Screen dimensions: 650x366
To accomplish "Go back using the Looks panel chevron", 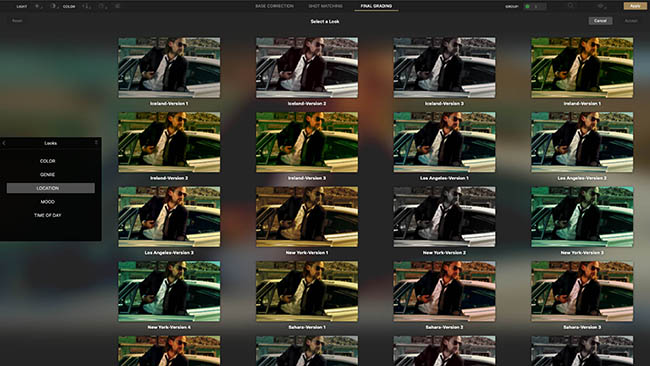I will pyautogui.click(x=4, y=143).
